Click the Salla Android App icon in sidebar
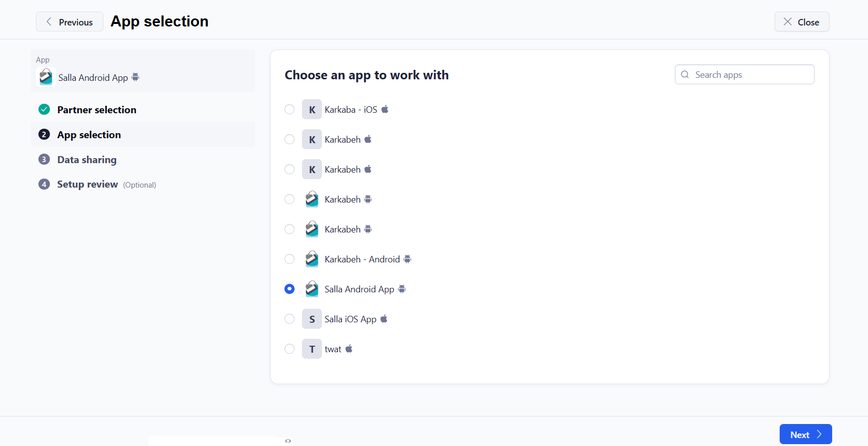This screenshot has height=446, width=868. (45, 77)
